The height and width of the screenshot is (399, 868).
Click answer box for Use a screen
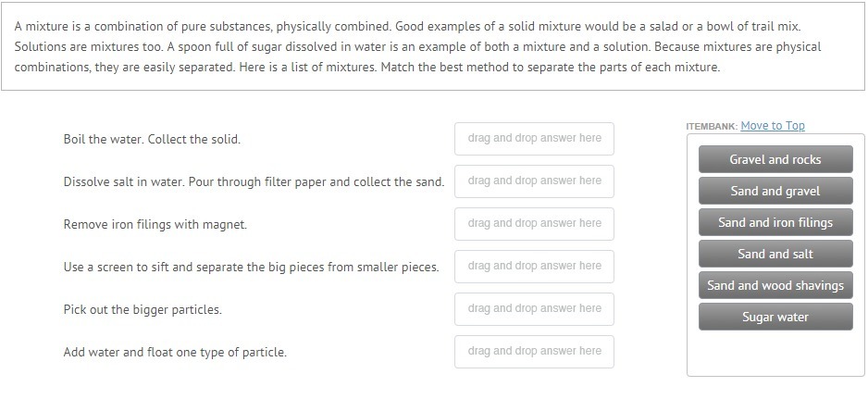[534, 267]
